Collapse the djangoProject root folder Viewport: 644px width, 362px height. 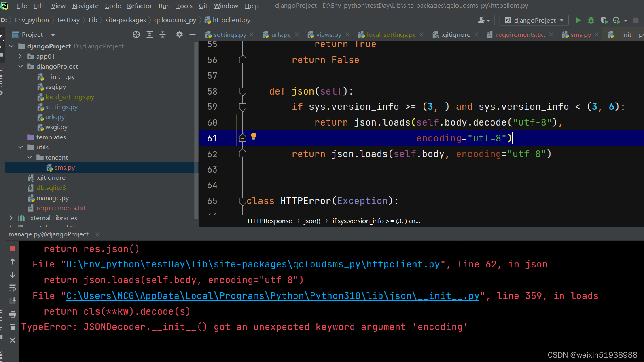click(11, 46)
